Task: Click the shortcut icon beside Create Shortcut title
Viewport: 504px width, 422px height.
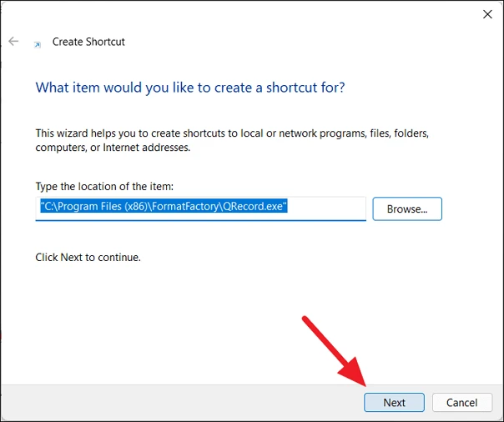Action: click(38, 43)
